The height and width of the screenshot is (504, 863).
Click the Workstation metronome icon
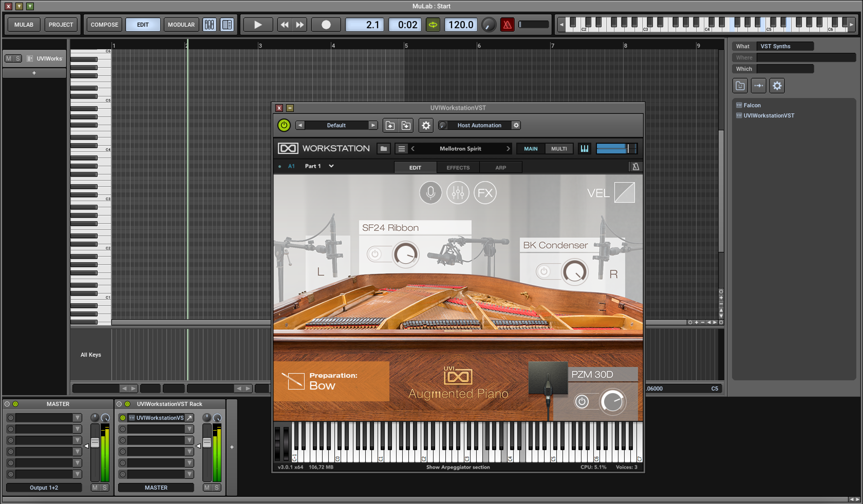(x=636, y=167)
